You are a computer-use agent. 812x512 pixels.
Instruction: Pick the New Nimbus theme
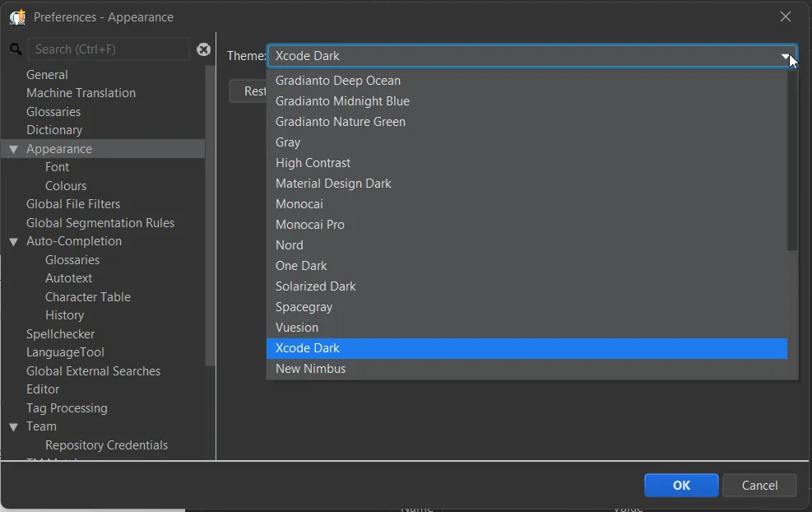click(310, 368)
